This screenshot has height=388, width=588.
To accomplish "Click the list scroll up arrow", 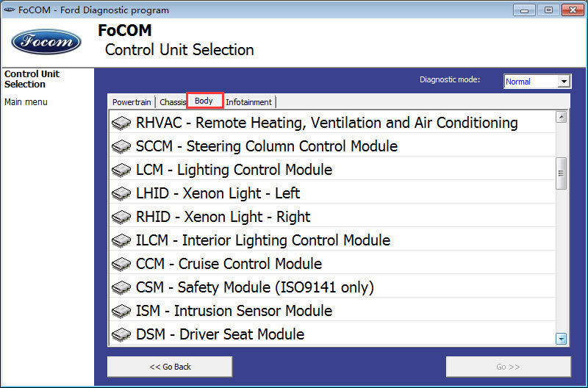I will tap(561, 117).
